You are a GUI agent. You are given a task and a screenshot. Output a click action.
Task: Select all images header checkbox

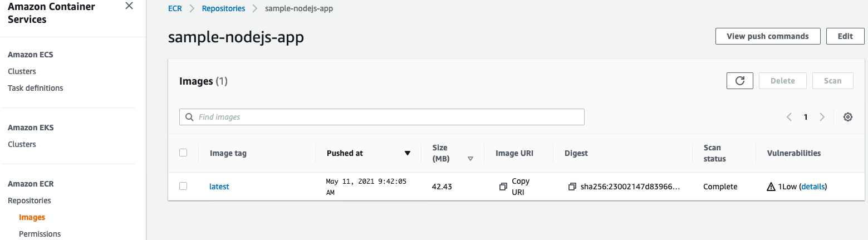point(183,153)
